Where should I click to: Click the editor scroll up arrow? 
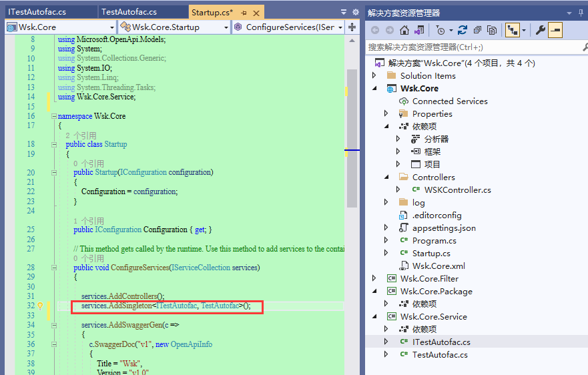[x=352, y=41]
